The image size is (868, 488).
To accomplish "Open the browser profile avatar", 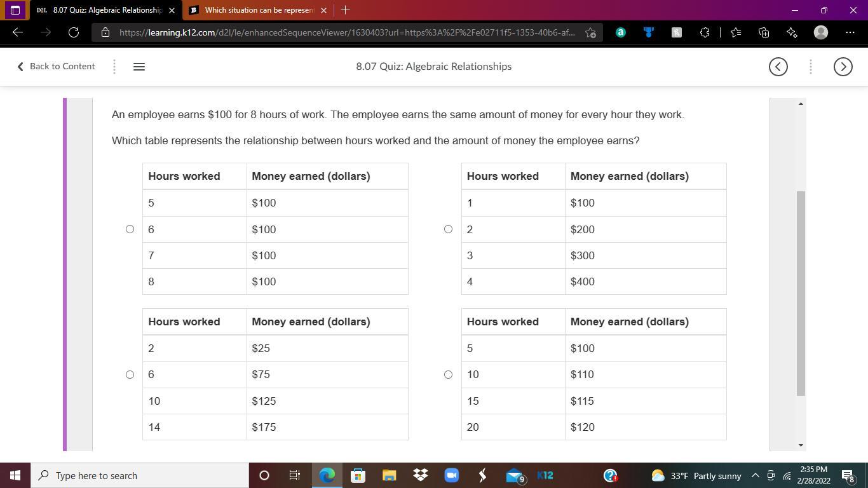I will (821, 32).
